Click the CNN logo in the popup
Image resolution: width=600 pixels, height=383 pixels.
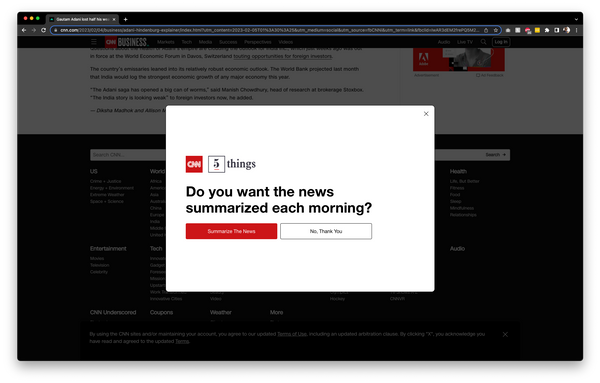coord(194,164)
